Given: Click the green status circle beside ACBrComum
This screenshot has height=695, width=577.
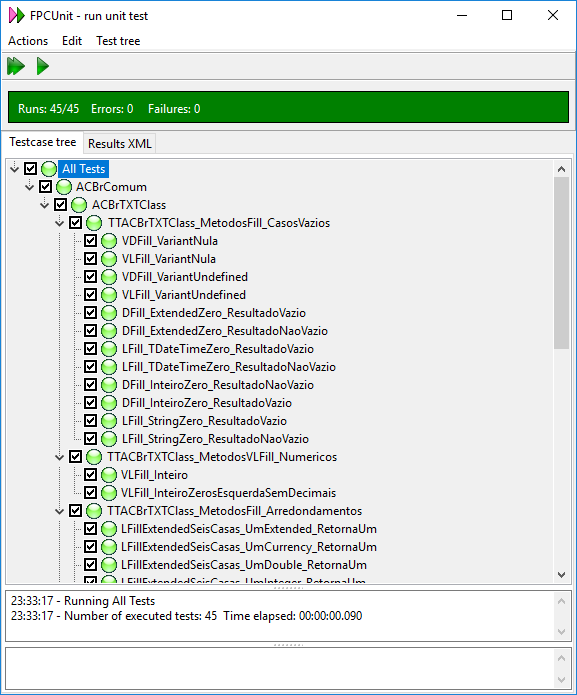Looking at the screenshot, I should [64, 187].
